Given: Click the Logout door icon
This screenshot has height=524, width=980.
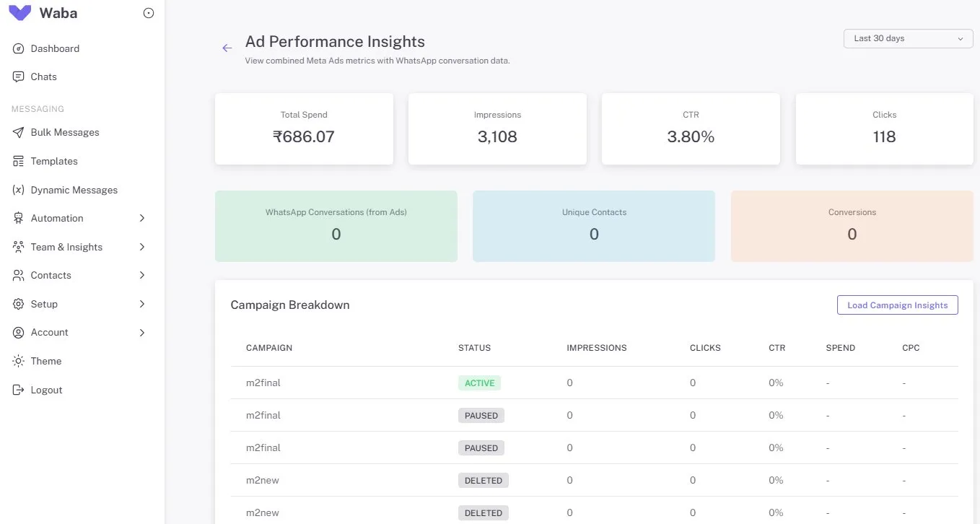Looking at the screenshot, I should [x=18, y=390].
